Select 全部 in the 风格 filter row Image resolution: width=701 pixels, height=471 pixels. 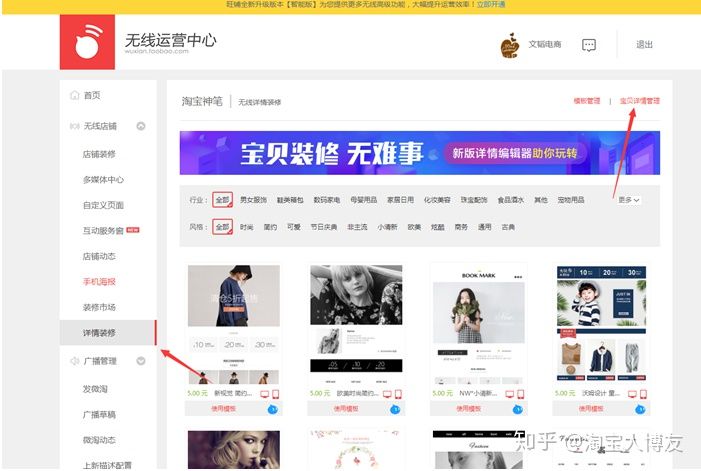(222, 227)
